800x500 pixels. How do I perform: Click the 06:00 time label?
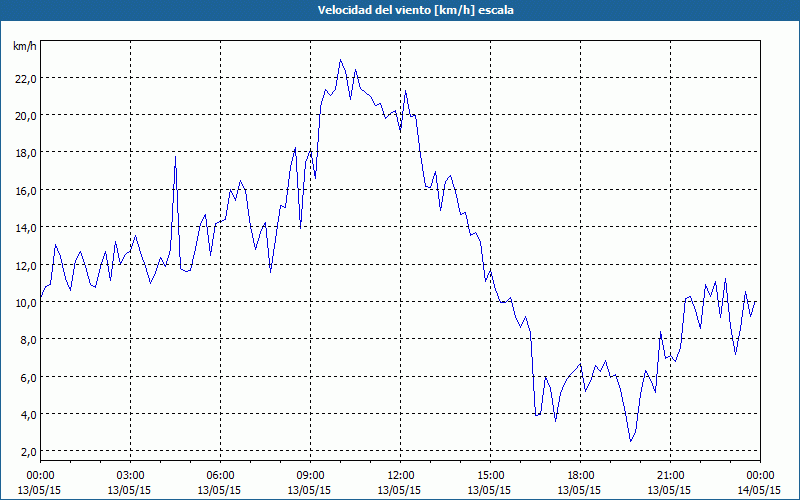coord(220,476)
